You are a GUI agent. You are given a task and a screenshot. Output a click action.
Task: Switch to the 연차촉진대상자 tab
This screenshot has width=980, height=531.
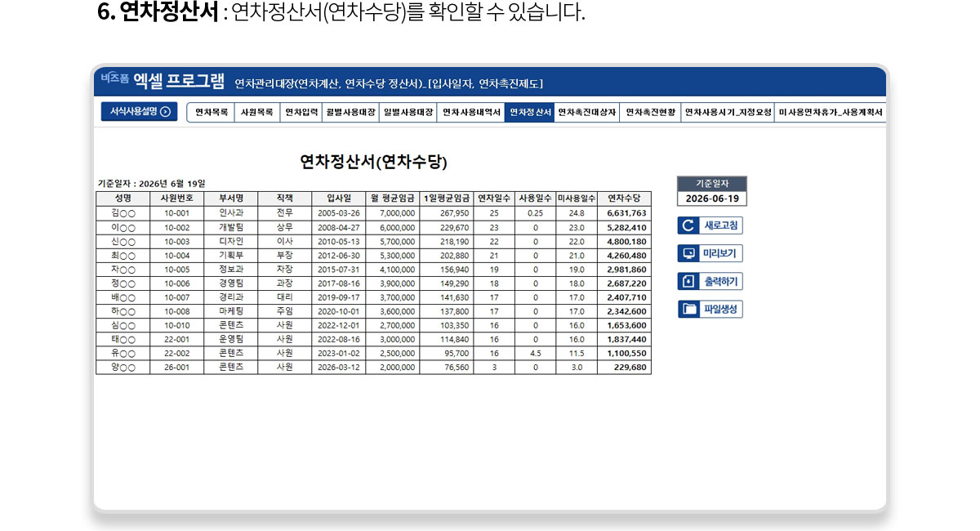point(586,113)
